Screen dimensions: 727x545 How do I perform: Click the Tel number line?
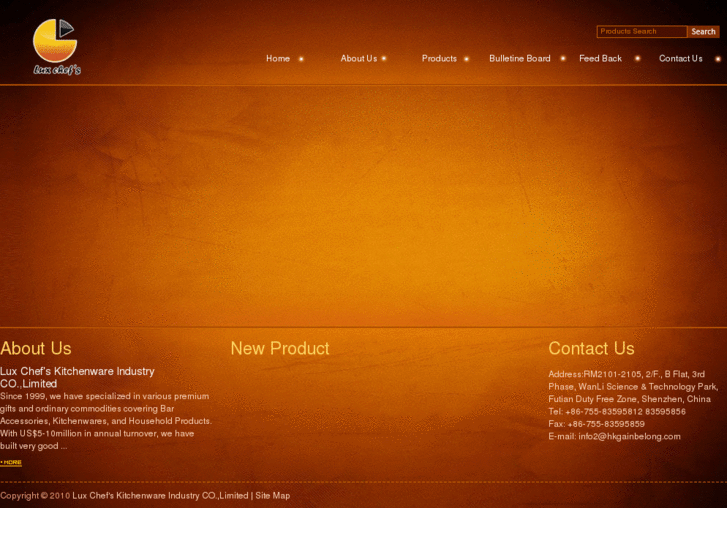click(x=617, y=411)
